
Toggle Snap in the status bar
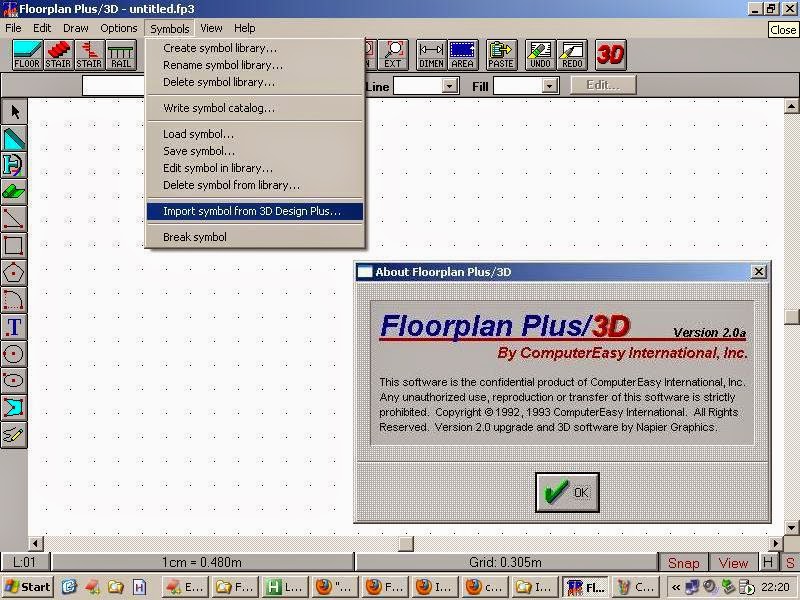[x=683, y=563]
